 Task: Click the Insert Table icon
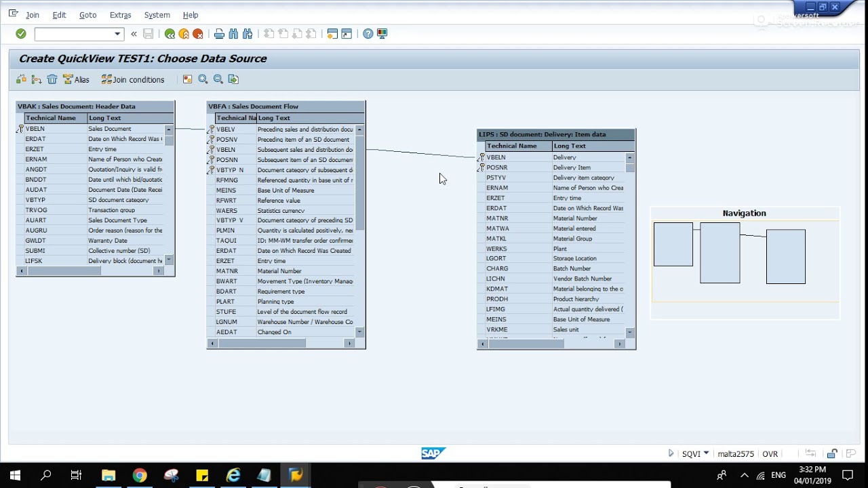pyautogui.click(x=22, y=79)
